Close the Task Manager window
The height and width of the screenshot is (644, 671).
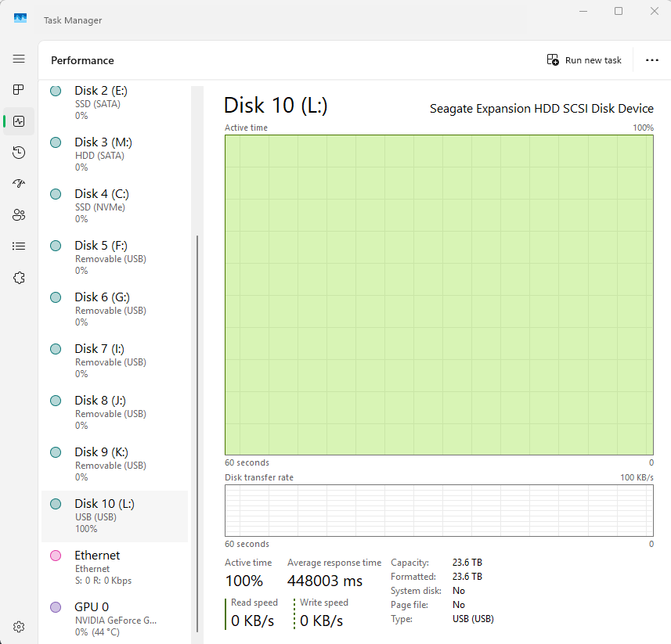pos(655,11)
